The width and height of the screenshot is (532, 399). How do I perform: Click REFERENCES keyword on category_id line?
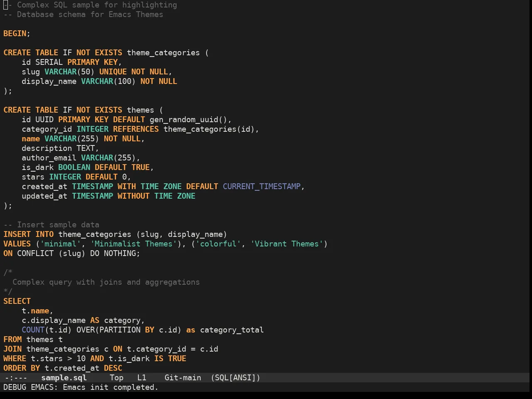136,129
